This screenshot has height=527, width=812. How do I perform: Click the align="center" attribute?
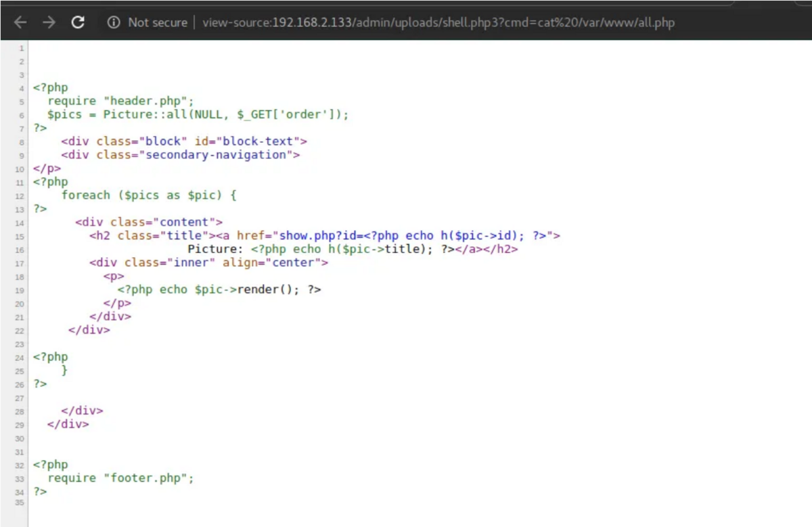coord(272,262)
